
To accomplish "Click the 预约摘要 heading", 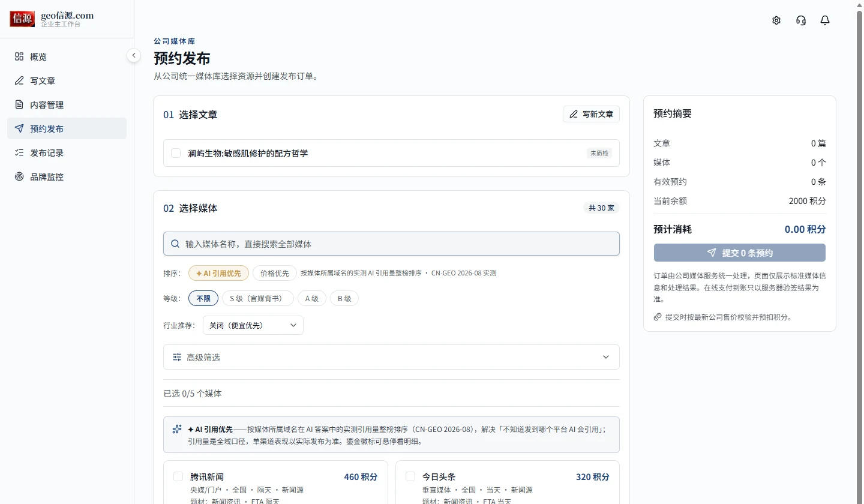I will [673, 113].
